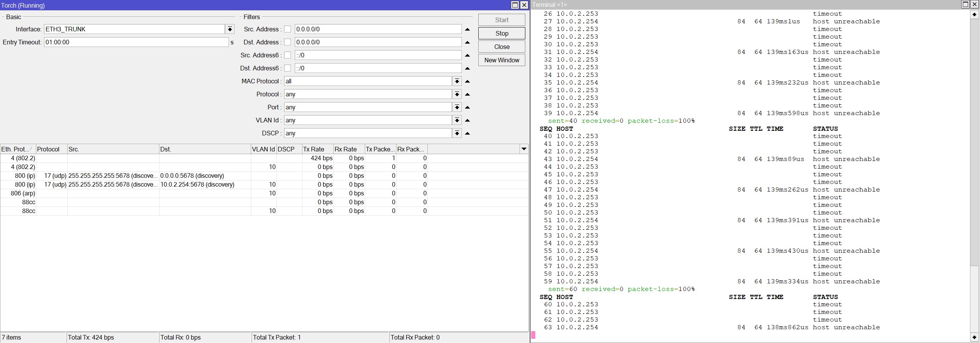
Task: Collapse the Src. Address filter arrow
Action: click(x=467, y=29)
